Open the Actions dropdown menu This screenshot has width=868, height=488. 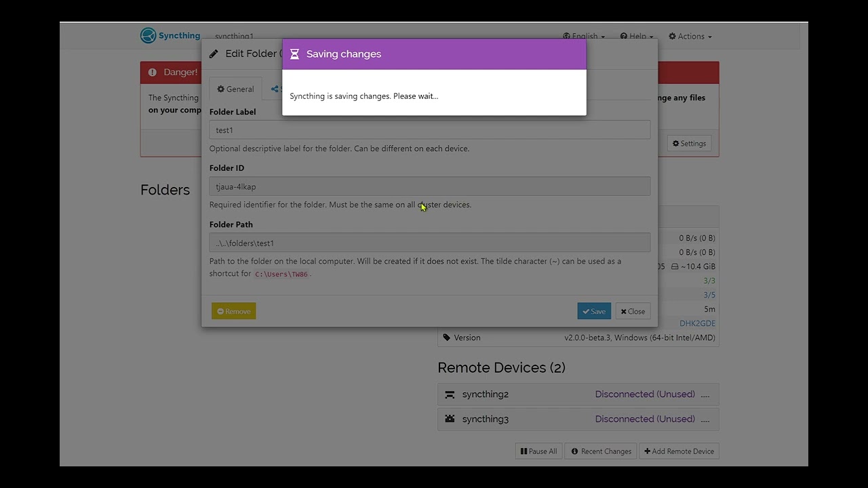(x=690, y=36)
